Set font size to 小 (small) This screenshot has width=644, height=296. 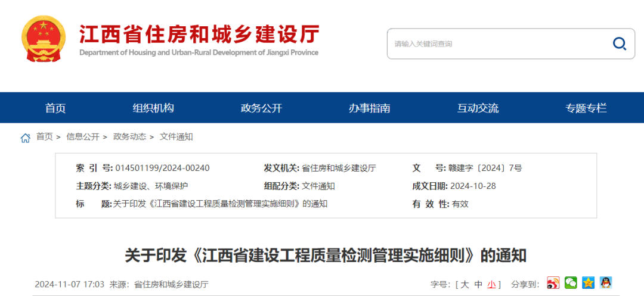491,285
